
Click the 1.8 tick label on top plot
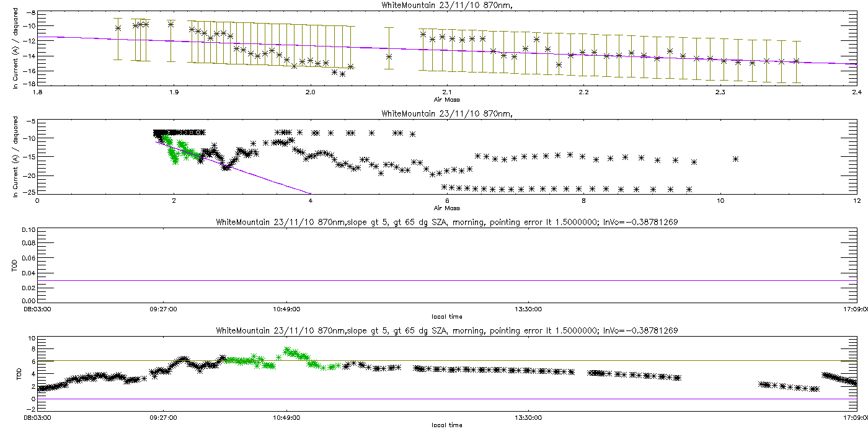coord(37,92)
